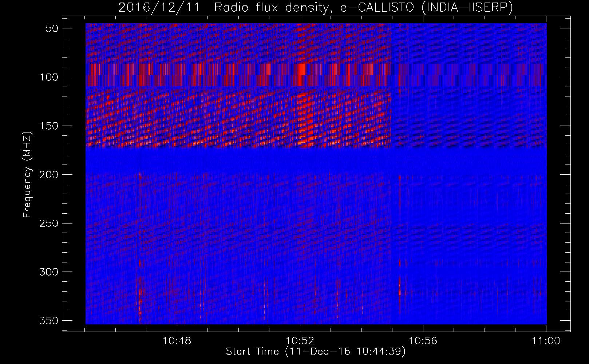Viewport: 589px width, 364px height.
Task: Click the 50 MHz frequency tick label
Action: (x=52, y=28)
